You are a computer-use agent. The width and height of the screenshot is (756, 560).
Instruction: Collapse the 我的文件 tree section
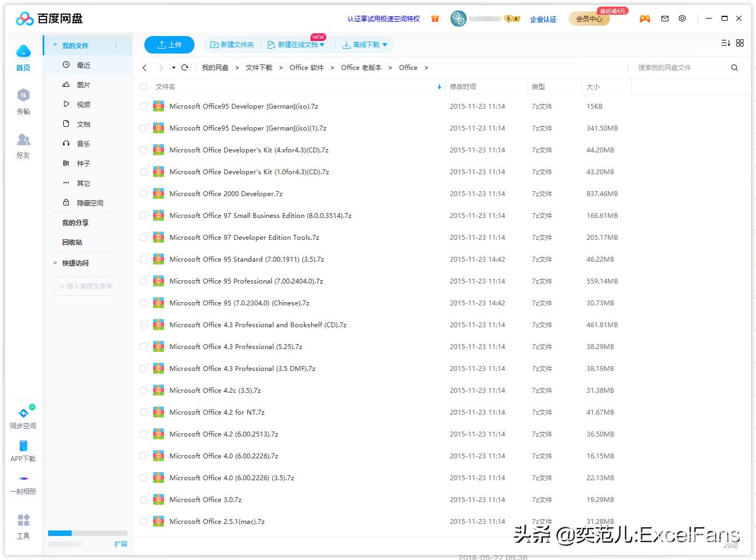pos(55,45)
